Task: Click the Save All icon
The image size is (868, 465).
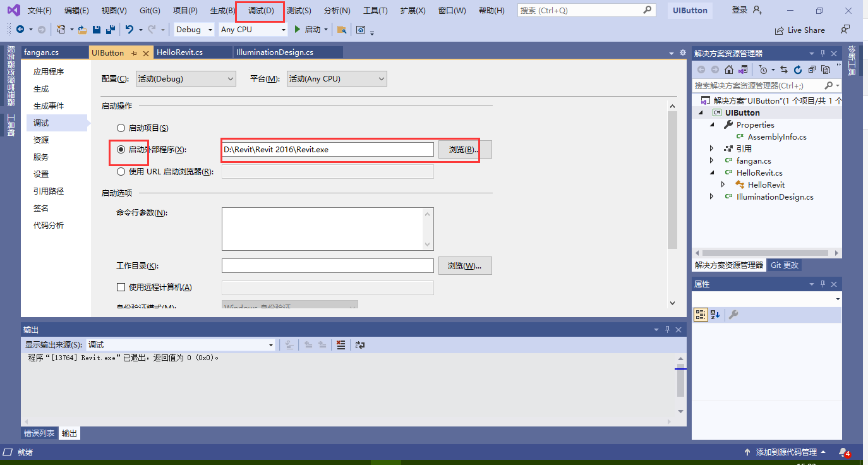Action: [111, 30]
